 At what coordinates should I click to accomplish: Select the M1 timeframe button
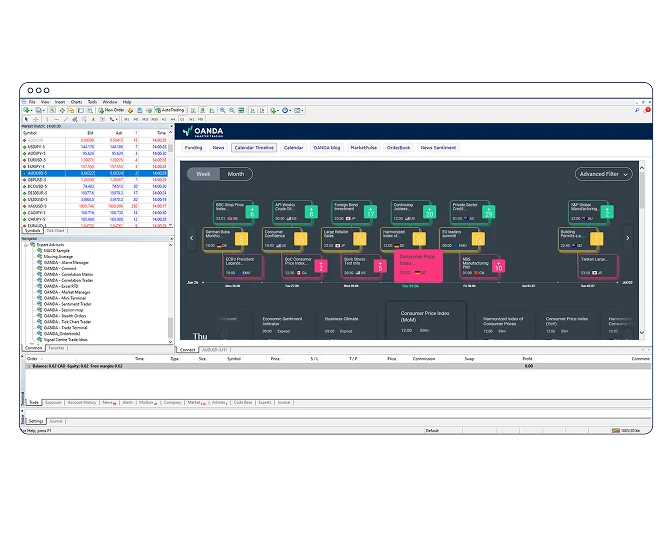[x=126, y=119]
